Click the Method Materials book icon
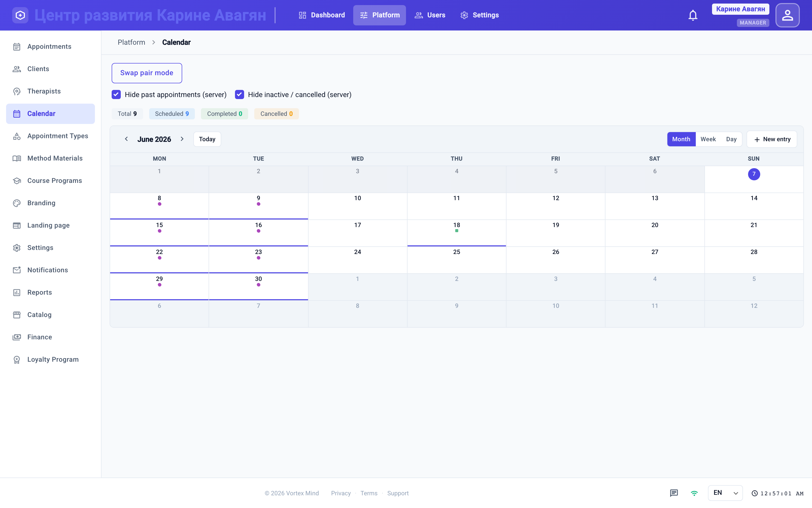The height and width of the screenshot is (508, 812). [x=17, y=158]
